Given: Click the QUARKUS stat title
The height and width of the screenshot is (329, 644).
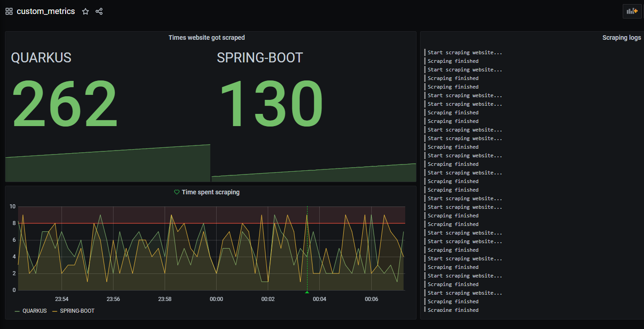Looking at the screenshot, I should 41,57.
